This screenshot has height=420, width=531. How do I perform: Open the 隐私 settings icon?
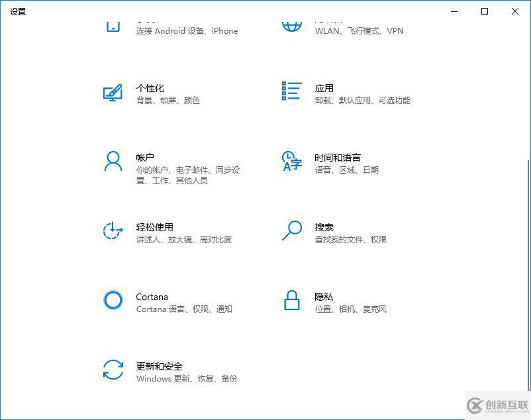point(291,301)
